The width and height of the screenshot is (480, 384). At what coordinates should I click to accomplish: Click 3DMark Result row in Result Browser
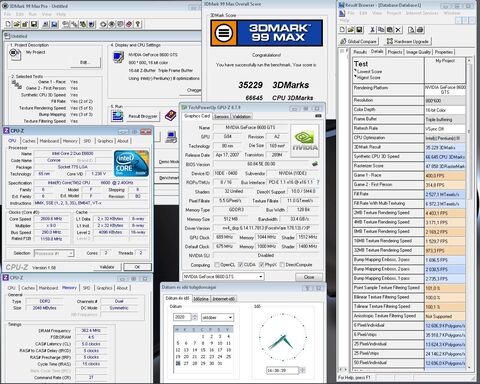409,147
